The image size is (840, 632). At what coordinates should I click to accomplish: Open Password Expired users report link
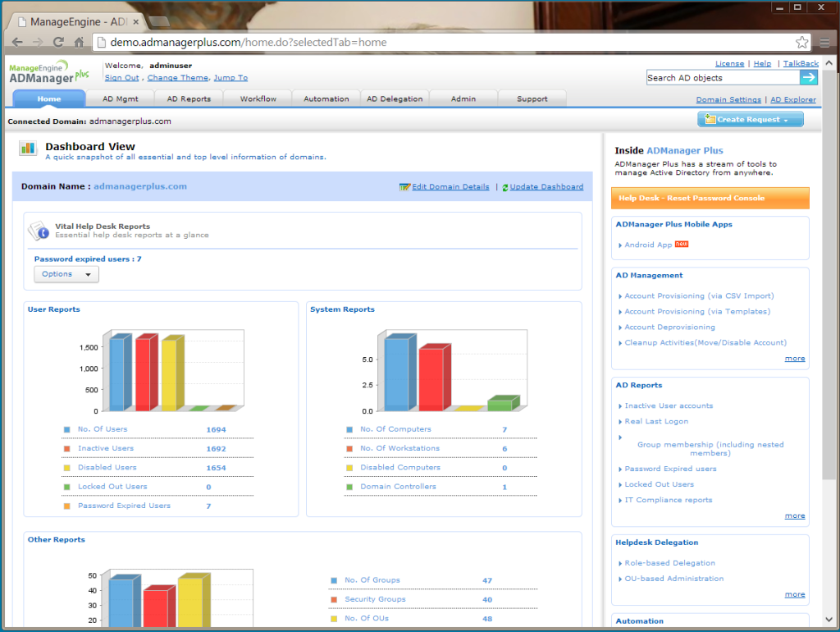670,469
